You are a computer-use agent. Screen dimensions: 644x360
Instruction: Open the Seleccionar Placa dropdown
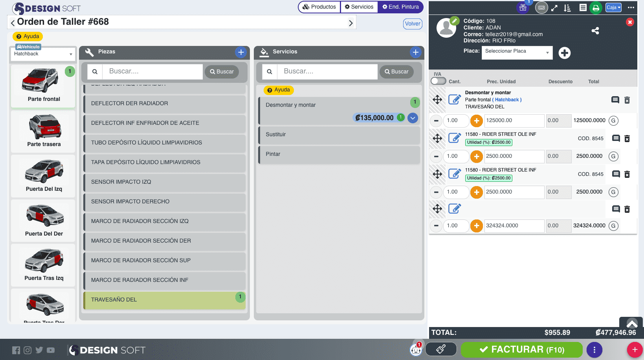coord(517,53)
